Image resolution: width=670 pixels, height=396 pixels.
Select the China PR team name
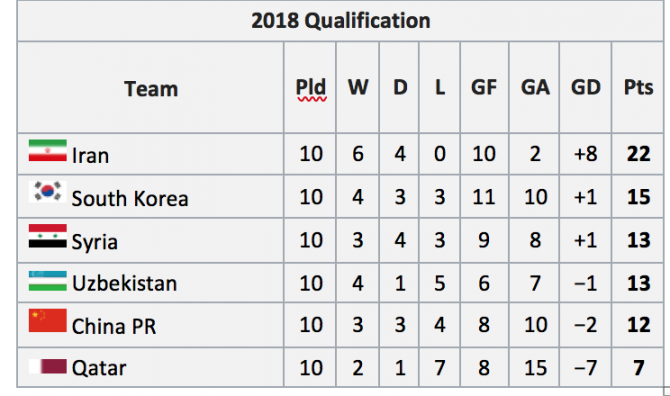114,327
